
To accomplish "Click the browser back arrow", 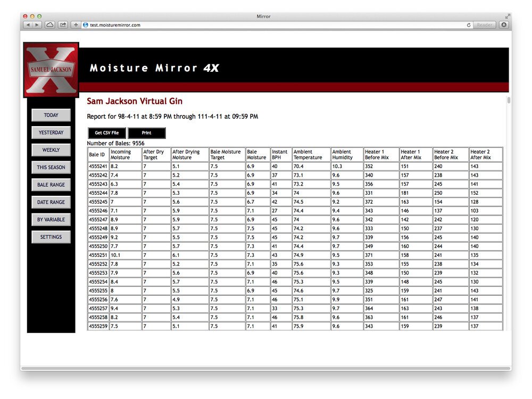I will coord(28,25).
